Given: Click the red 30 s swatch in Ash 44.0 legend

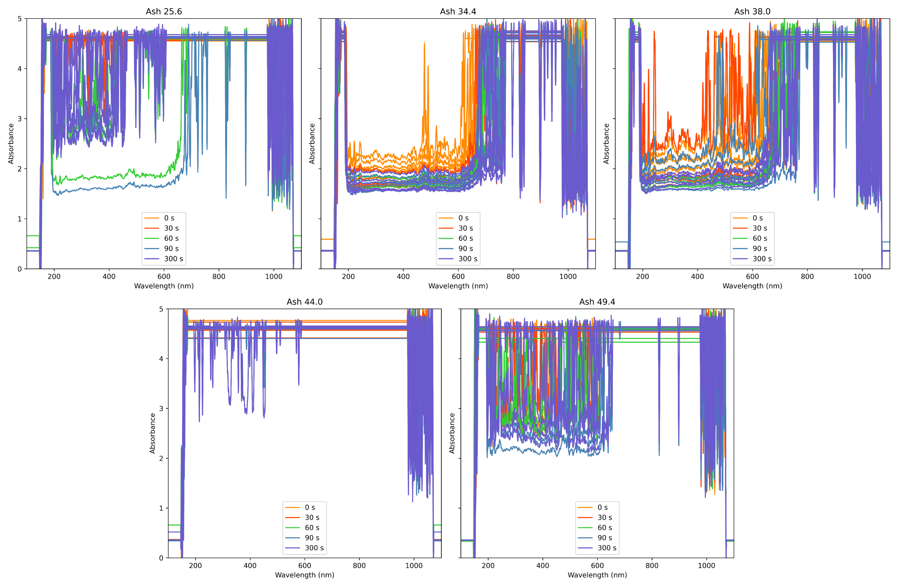Looking at the screenshot, I should [292, 517].
